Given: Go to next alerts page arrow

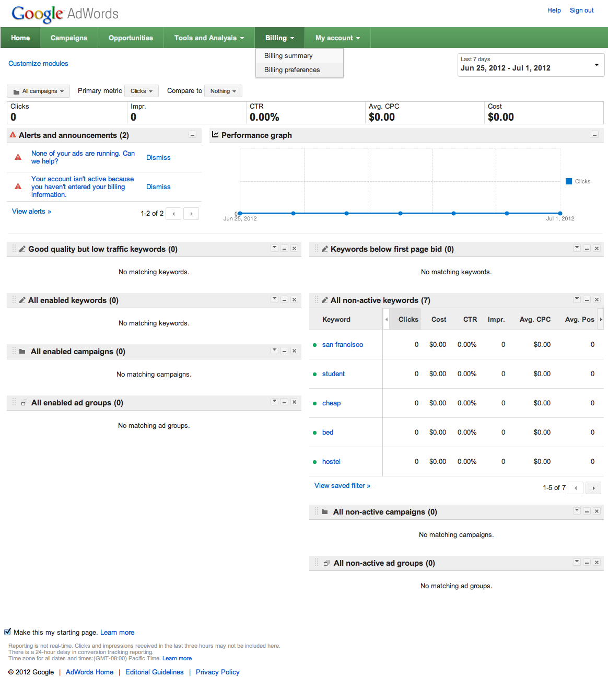Looking at the screenshot, I should point(191,214).
